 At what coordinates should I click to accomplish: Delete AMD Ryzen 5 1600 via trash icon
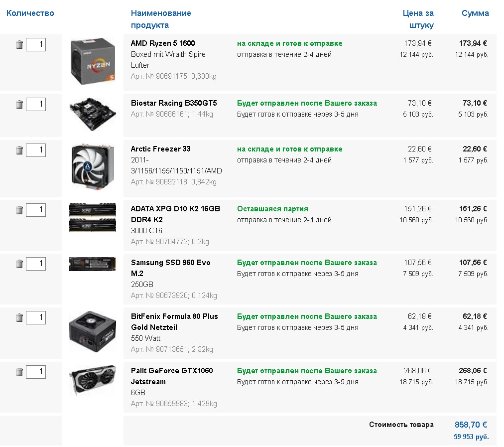(19, 45)
